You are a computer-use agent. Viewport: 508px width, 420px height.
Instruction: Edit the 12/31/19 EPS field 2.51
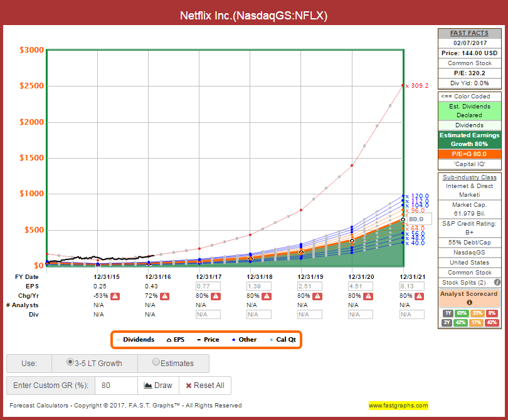point(310,286)
